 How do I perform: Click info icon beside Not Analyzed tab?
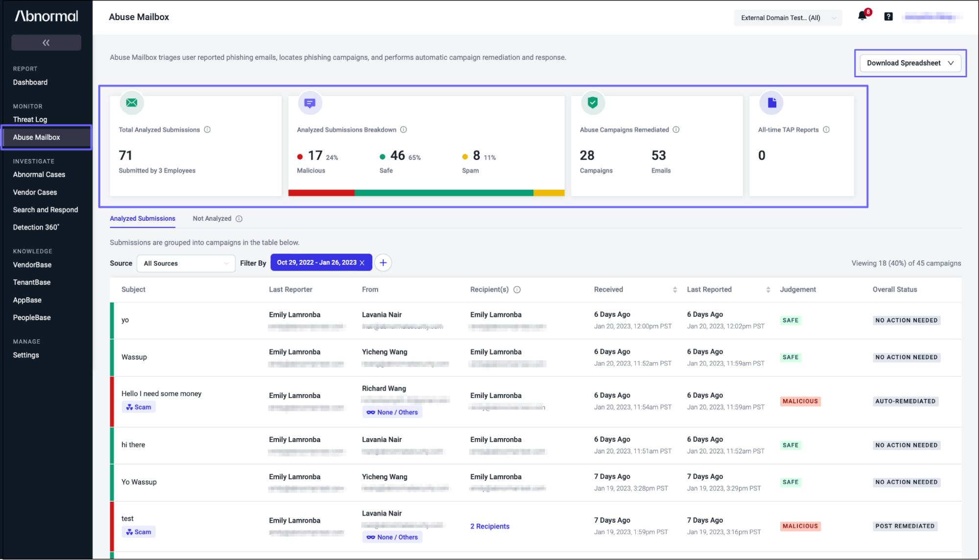[239, 219]
